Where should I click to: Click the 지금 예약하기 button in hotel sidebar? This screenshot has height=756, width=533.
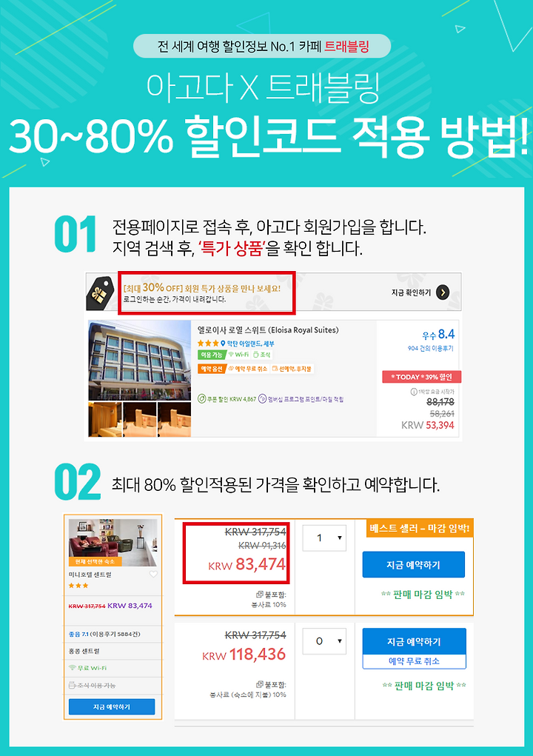tap(112, 707)
